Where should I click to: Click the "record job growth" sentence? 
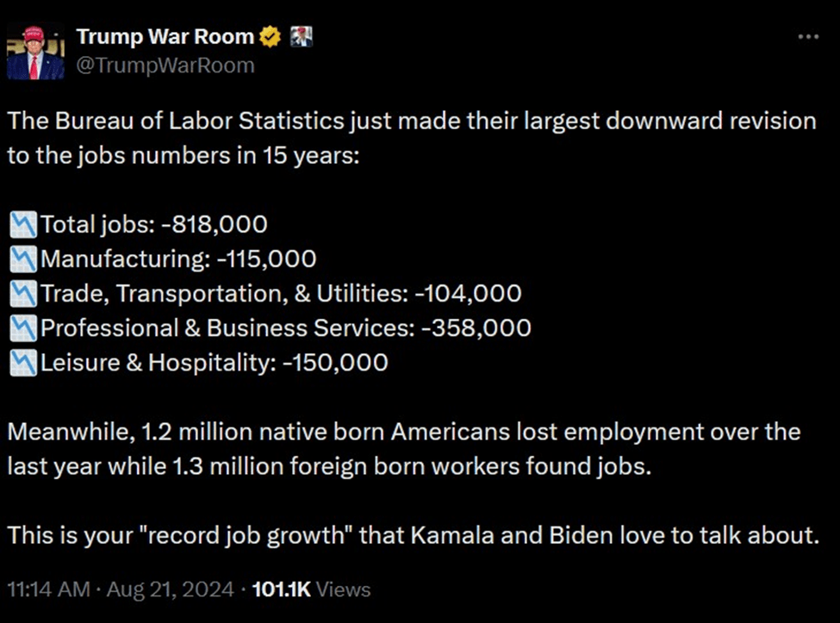tap(412, 535)
